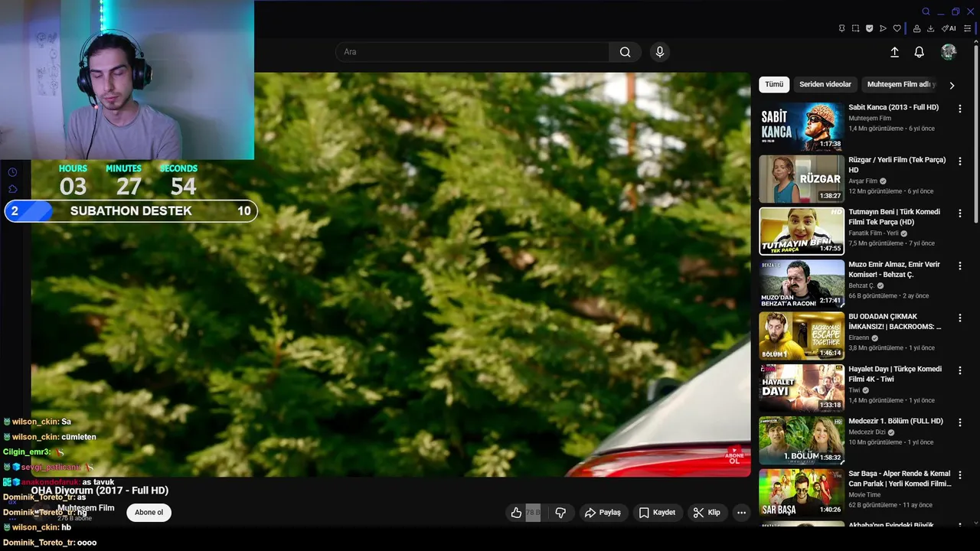The image size is (980, 551).
Task: Open the Medcezir 1. Bölüm thumbnail
Action: click(x=802, y=440)
